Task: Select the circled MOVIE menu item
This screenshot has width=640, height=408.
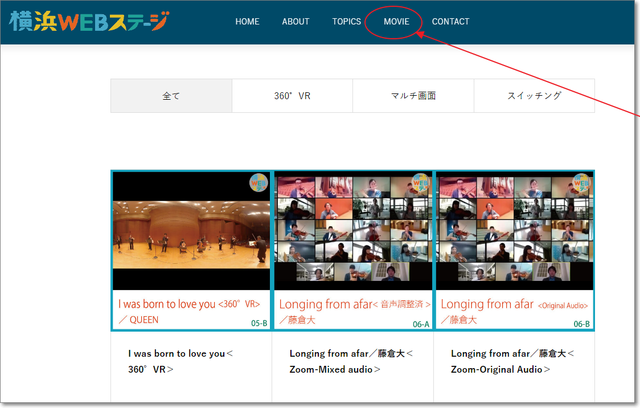Action: [x=395, y=22]
